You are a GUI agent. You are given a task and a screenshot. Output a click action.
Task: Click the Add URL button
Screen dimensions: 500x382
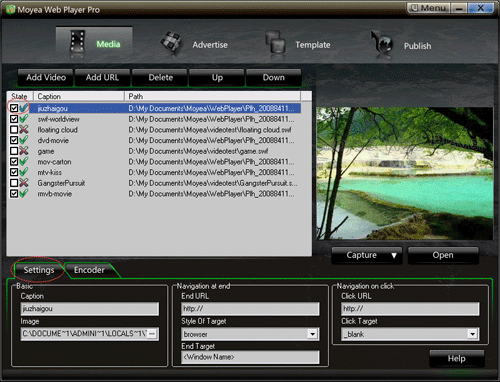(102, 78)
